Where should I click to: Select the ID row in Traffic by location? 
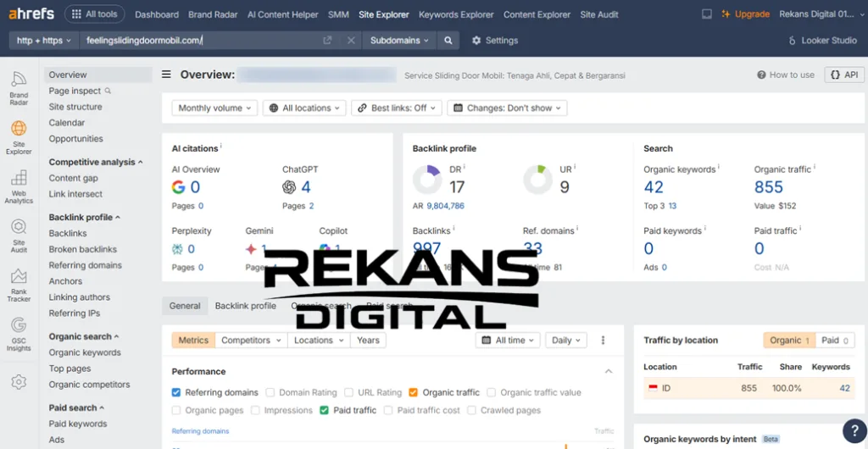coord(749,388)
